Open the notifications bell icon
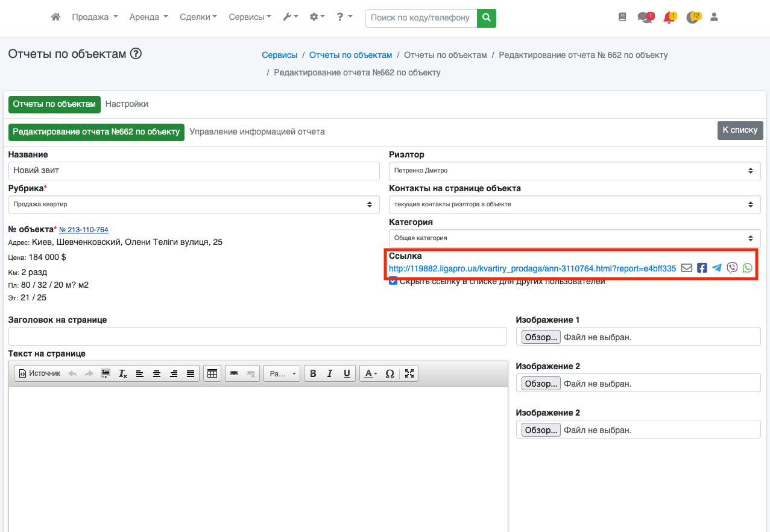Viewport: 770px width, 532px height. pos(668,17)
